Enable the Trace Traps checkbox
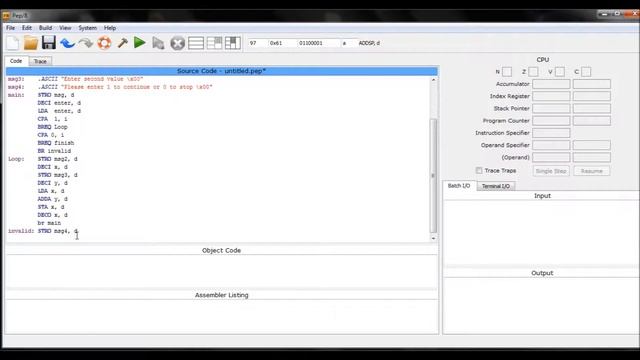Image resolution: width=640 pixels, height=360 pixels. coord(479,170)
